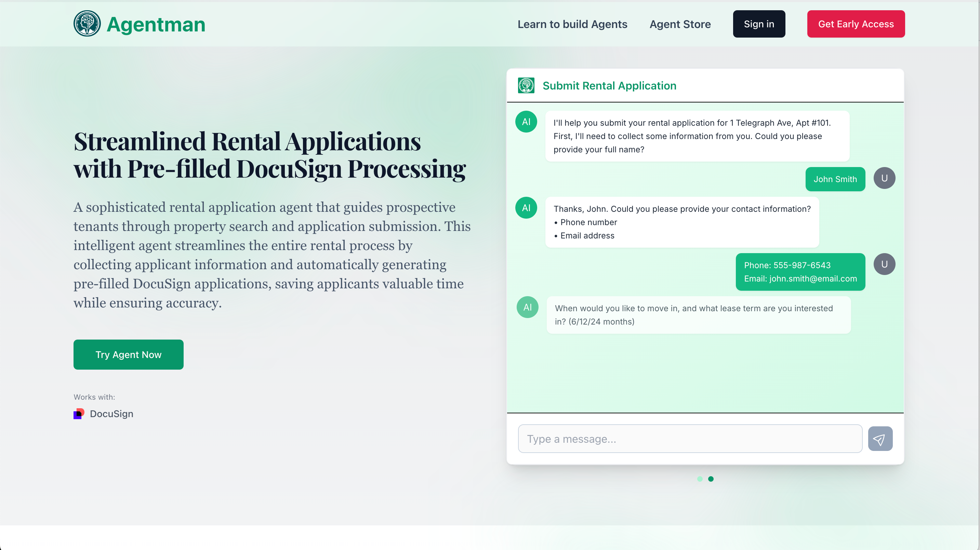Focus the Type a message input field
Viewport: 980px width, 550px height.
coord(690,439)
